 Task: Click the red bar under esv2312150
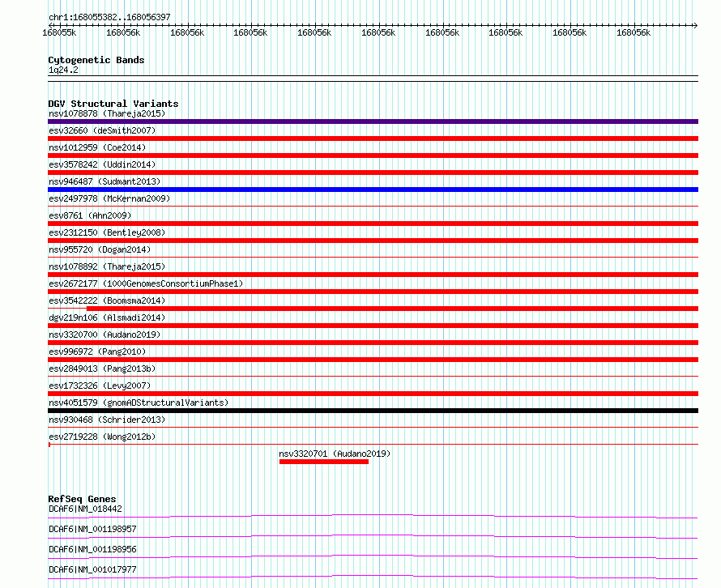[373, 241]
